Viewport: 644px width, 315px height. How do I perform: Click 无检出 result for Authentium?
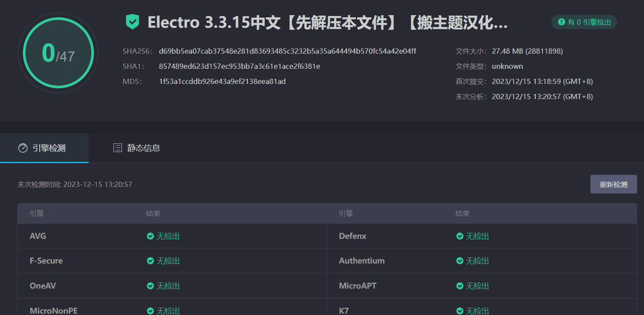click(477, 261)
